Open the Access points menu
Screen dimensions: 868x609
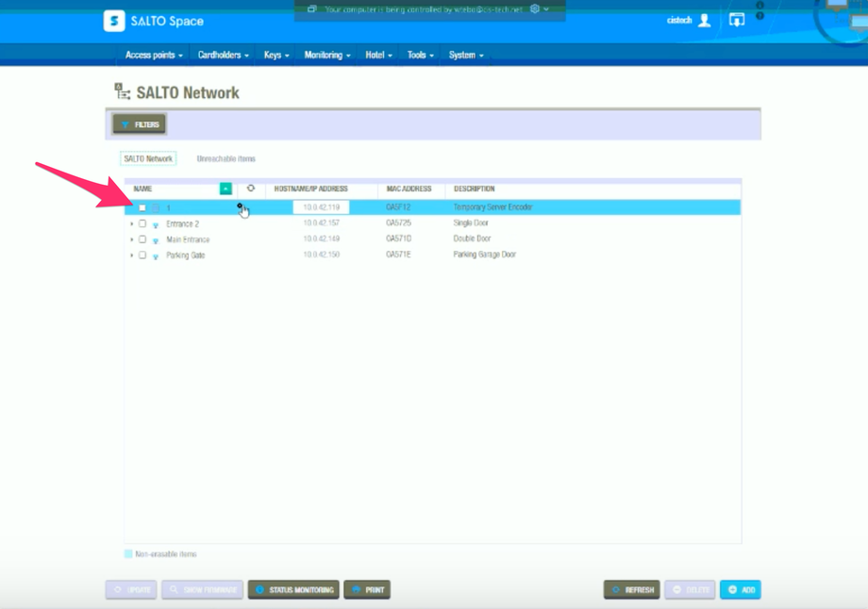coord(154,55)
